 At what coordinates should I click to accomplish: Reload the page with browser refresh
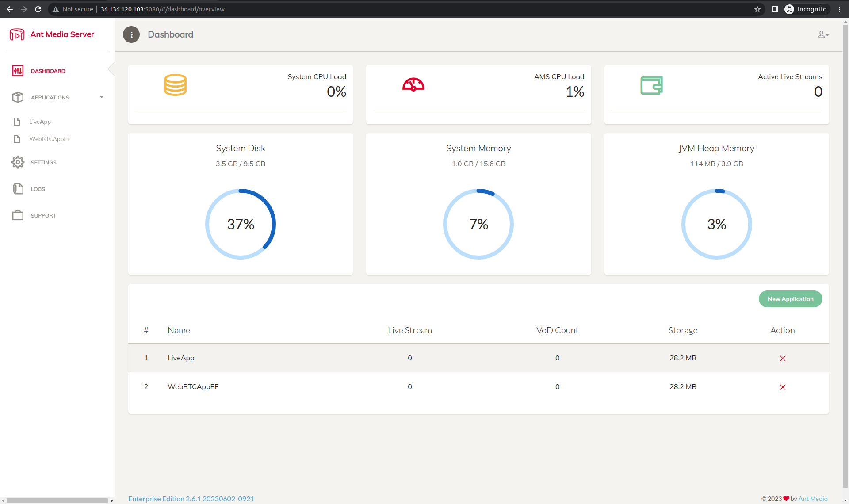click(38, 9)
